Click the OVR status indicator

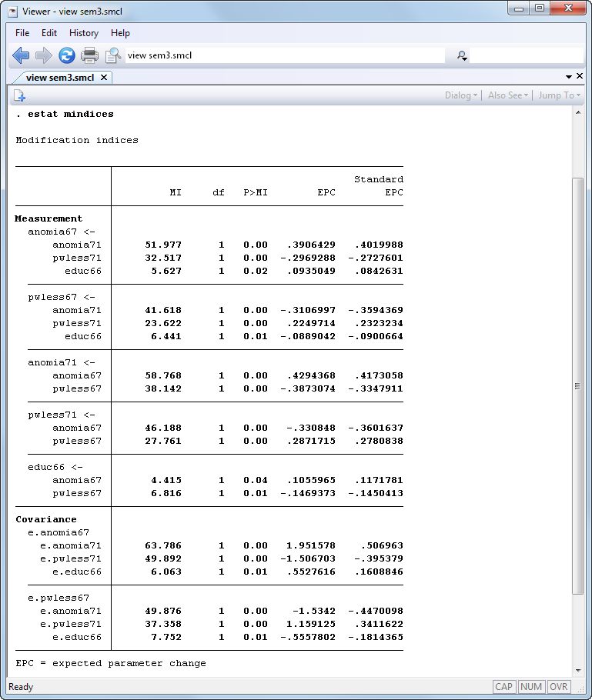click(x=558, y=687)
